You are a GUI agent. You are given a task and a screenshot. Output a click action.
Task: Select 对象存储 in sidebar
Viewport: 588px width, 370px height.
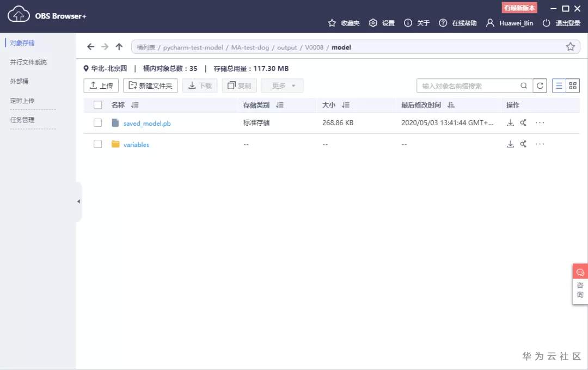coord(22,43)
